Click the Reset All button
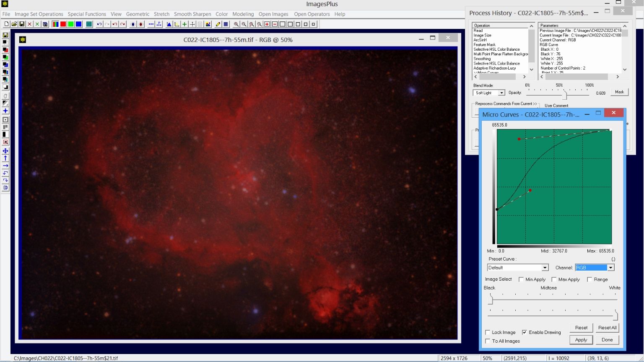644x362 pixels. [x=607, y=328]
